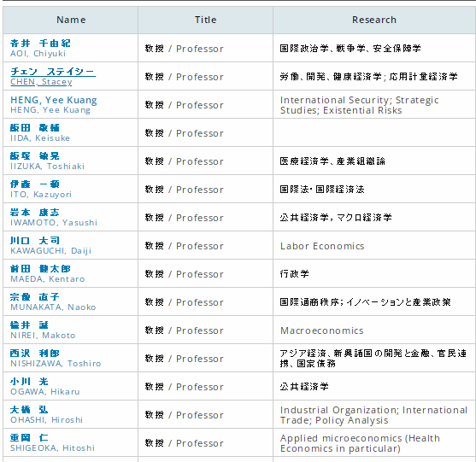
Task: Open OGAWA, Hikaru profile link
Action: (45, 387)
